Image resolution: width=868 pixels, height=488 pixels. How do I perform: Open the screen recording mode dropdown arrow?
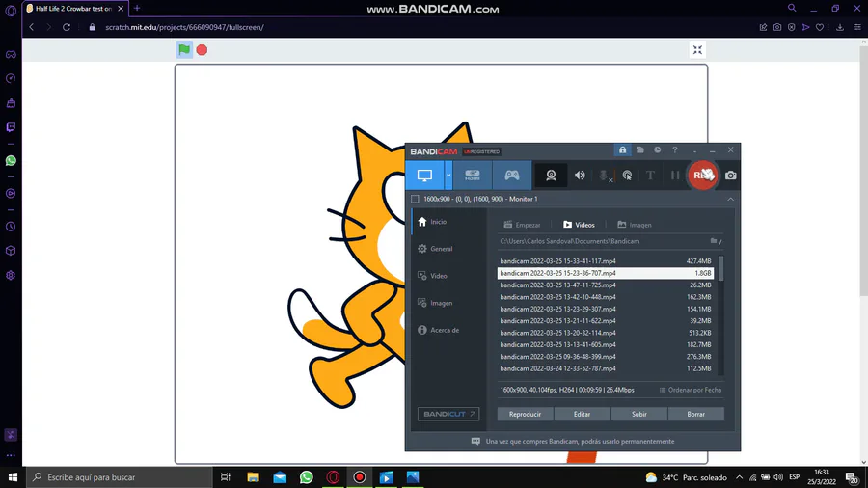coord(448,176)
